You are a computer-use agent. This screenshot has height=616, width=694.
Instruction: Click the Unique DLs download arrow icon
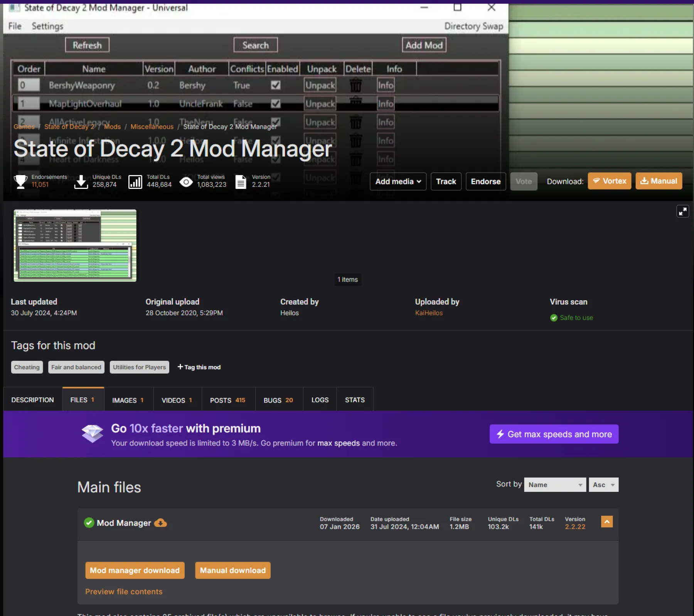[x=81, y=182]
